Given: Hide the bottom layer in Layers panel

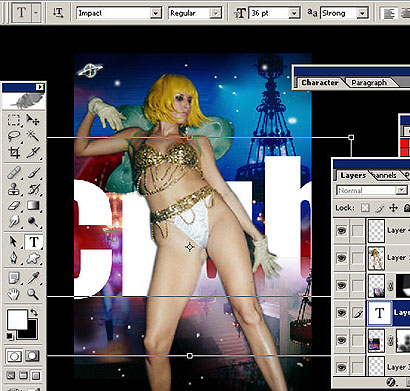Looking at the screenshot, I should coord(341,367).
